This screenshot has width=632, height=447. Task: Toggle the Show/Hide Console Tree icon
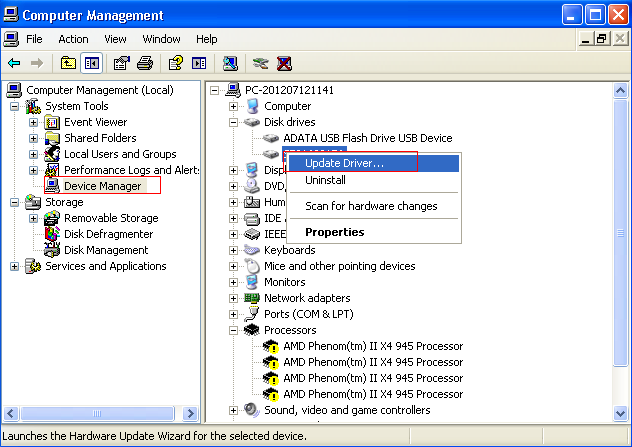click(92, 64)
